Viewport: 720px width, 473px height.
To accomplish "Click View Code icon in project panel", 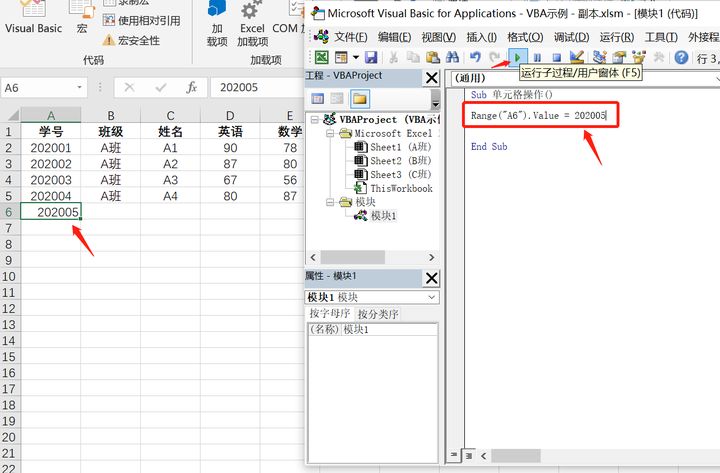I will tap(318, 98).
